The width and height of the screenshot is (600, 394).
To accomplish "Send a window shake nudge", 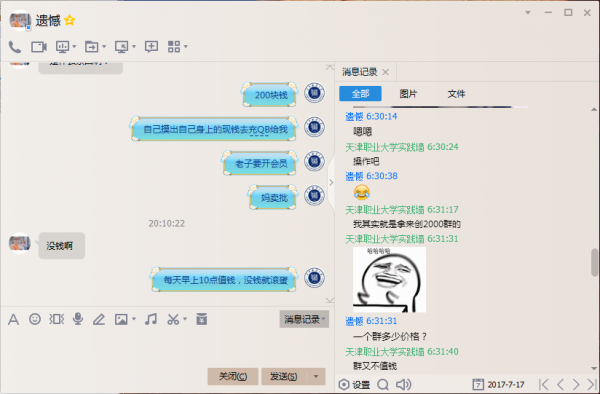I will (57, 319).
